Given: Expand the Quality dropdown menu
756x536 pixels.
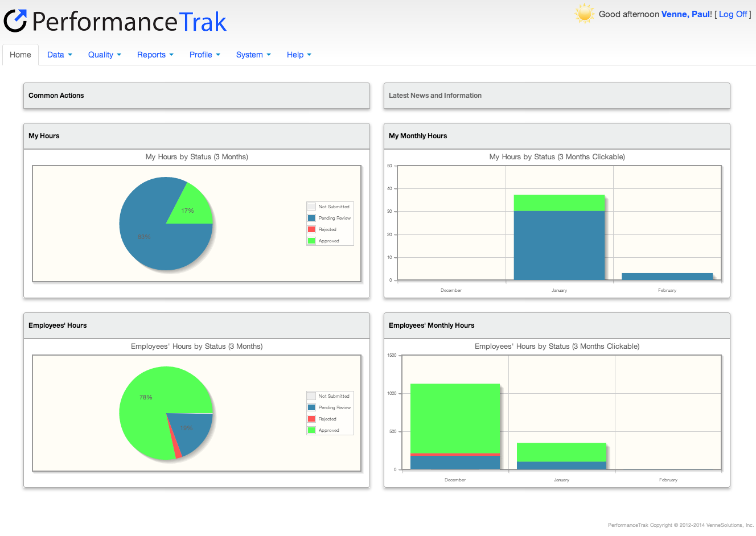Looking at the screenshot, I should click(x=105, y=55).
